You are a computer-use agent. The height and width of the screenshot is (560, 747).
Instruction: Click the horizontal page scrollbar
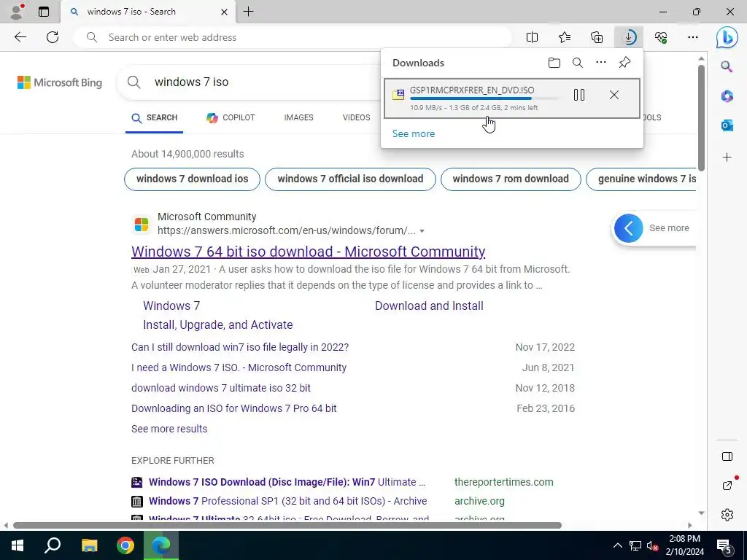(x=287, y=525)
